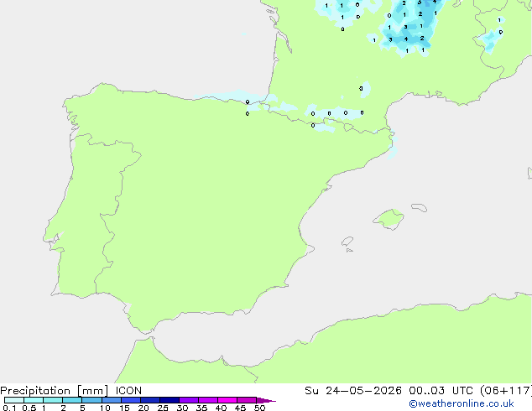Click the 'Su 24-05-2026 00..03 UTC' date label
The width and height of the screenshot is (532, 411).
389,391
